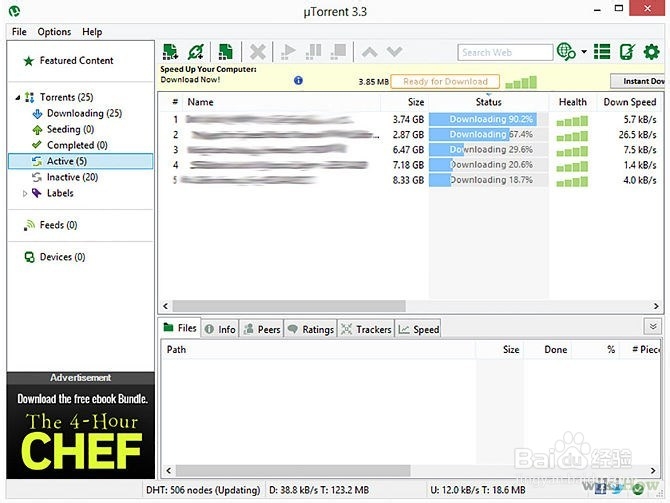
Task: Toggle the detailed list view icon
Action: click(602, 52)
